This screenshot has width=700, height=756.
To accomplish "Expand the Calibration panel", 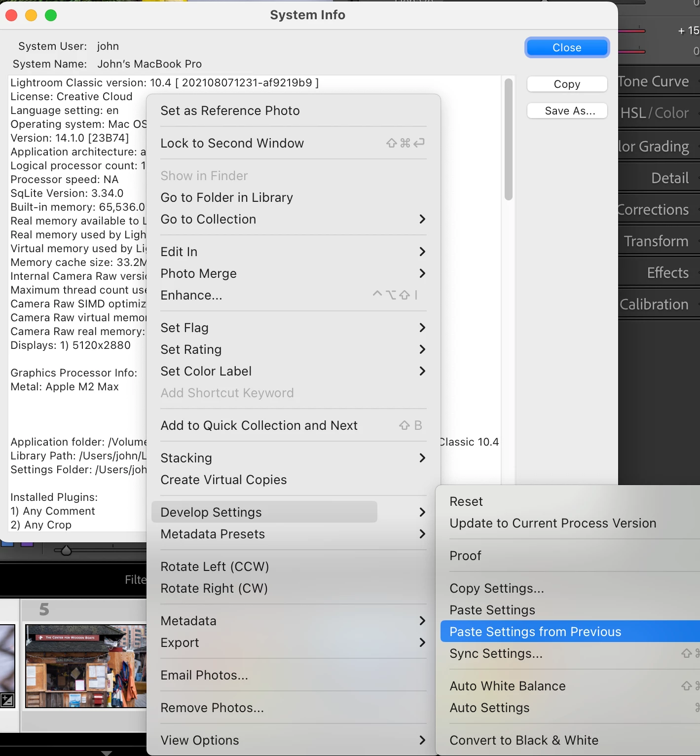I will click(x=659, y=304).
